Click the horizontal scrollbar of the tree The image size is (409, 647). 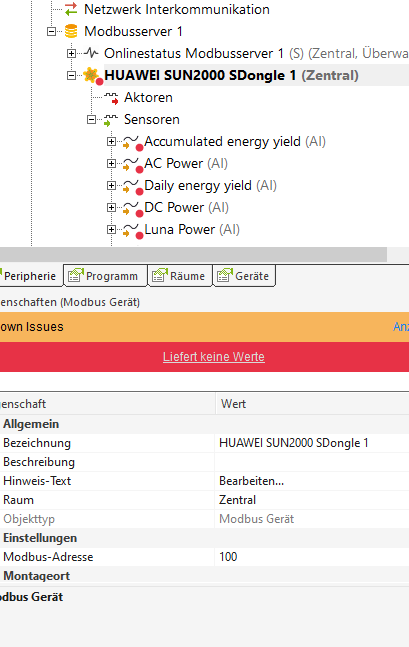pos(193,254)
